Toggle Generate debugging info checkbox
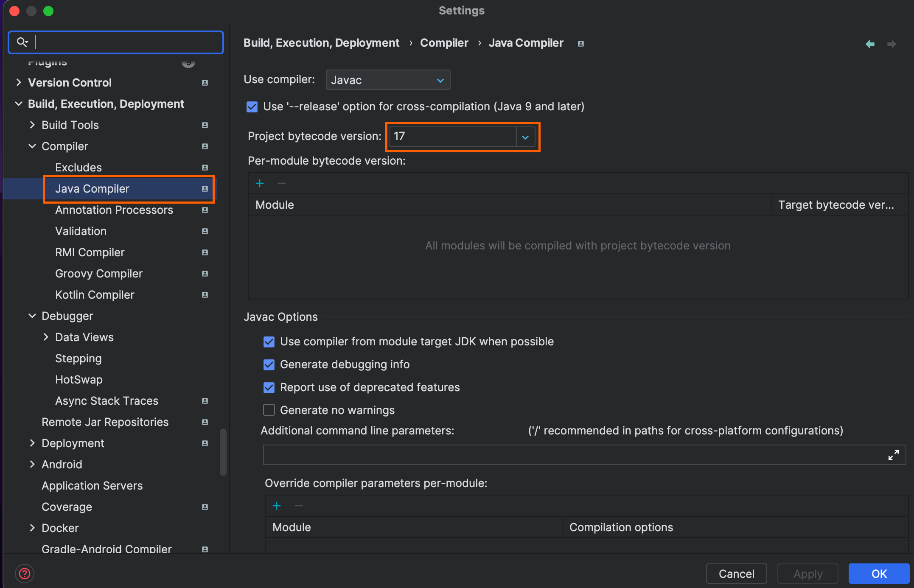This screenshot has width=914, height=588. tap(269, 365)
